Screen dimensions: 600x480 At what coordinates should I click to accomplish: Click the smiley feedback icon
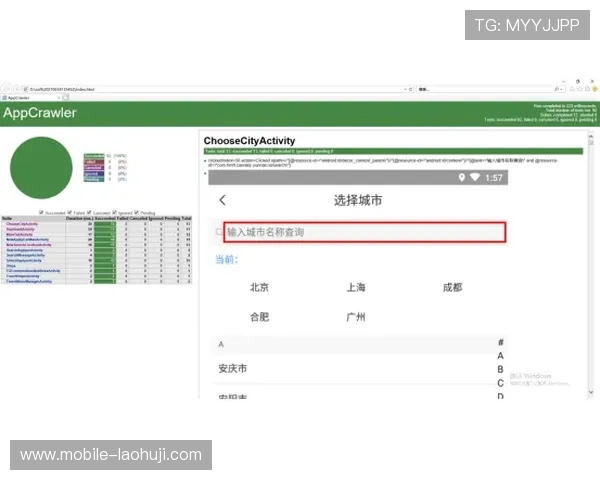[595, 89]
